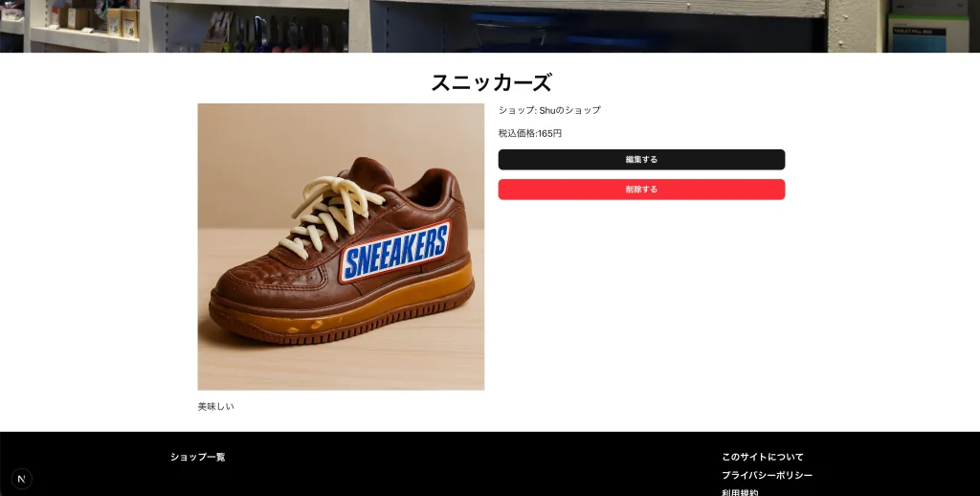This screenshot has width=980, height=496.
Task: Click the スニッカーズ product title heading
Action: pyautogui.click(x=491, y=82)
